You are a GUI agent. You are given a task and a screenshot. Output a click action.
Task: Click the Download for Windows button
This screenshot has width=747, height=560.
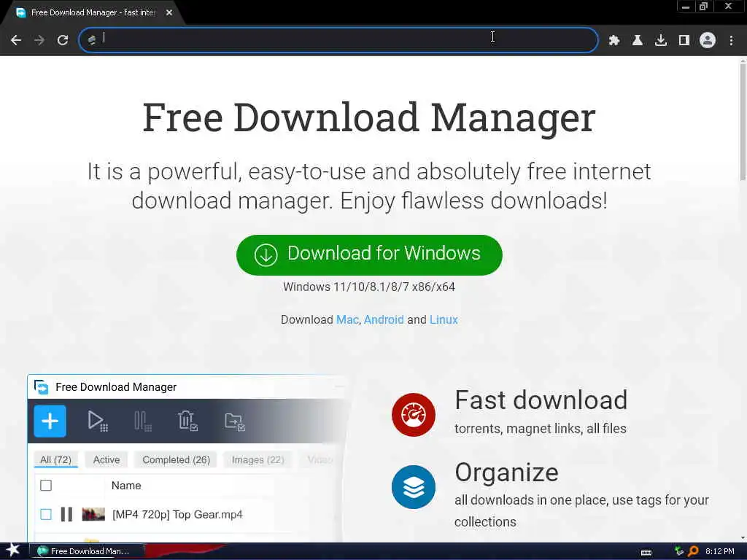tap(369, 254)
